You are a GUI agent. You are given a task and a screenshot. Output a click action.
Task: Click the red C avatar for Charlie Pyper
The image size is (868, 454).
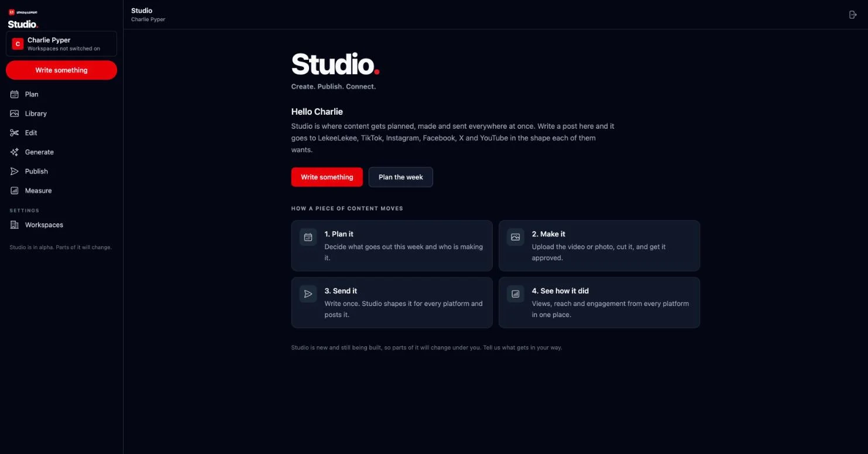coord(18,44)
